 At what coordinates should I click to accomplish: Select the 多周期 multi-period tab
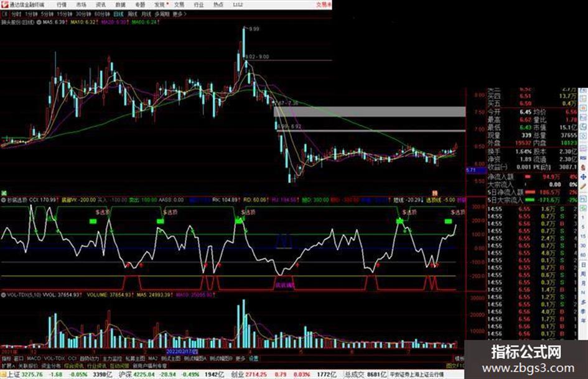(162, 14)
